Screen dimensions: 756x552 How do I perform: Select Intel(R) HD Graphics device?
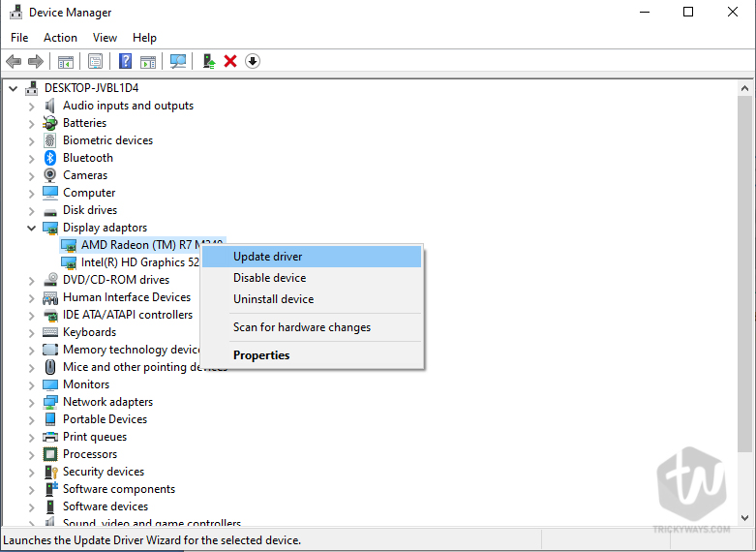[139, 262]
